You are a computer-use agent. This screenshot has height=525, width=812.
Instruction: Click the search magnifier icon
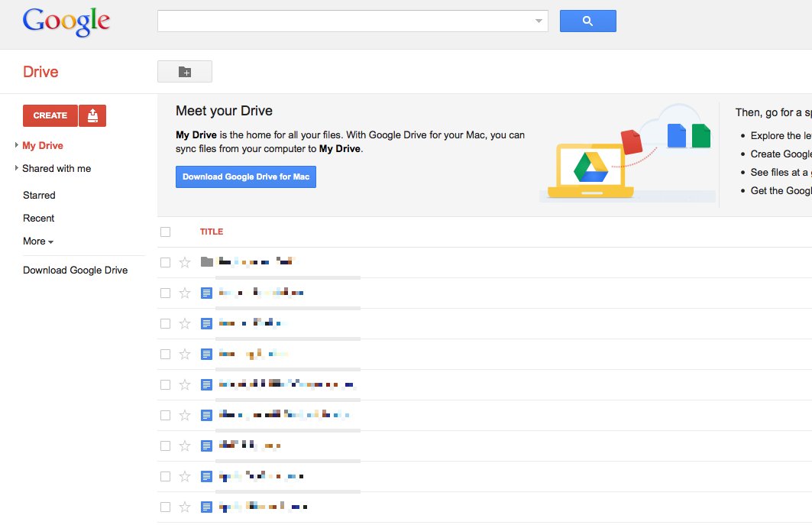[587, 21]
